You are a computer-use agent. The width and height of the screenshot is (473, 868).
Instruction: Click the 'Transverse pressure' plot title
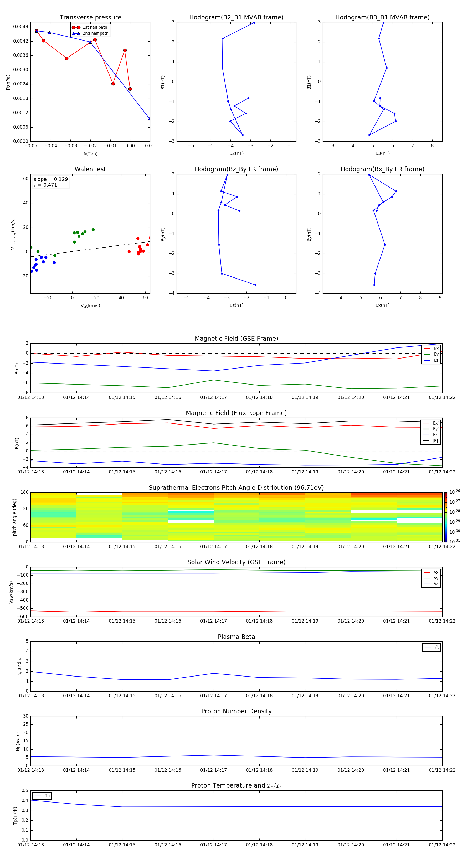tap(90, 18)
